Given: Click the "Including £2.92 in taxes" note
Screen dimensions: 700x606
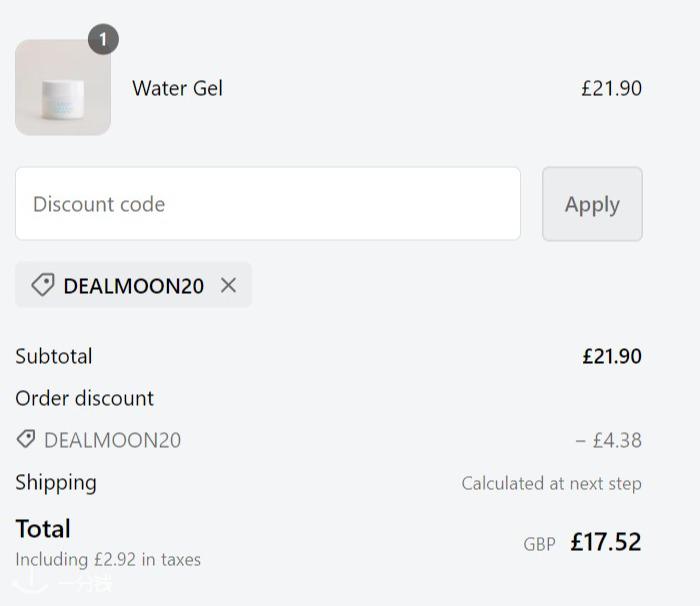Looking at the screenshot, I should 108,559.
